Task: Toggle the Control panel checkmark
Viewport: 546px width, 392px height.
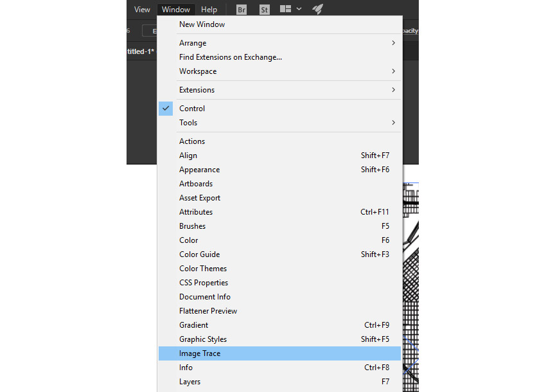Action: [166, 109]
